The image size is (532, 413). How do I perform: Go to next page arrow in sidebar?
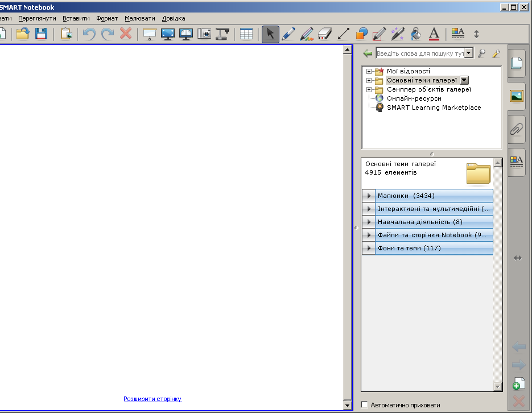click(518, 365)
